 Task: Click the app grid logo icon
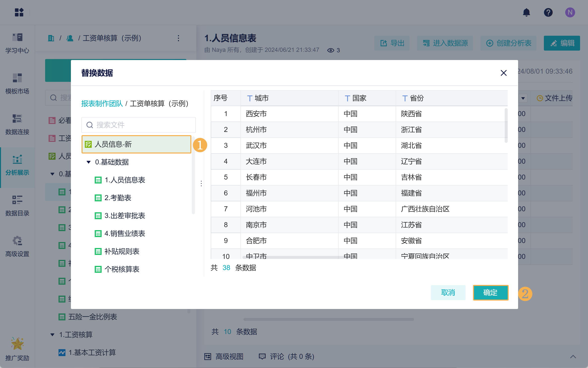[x=19, y=12]
